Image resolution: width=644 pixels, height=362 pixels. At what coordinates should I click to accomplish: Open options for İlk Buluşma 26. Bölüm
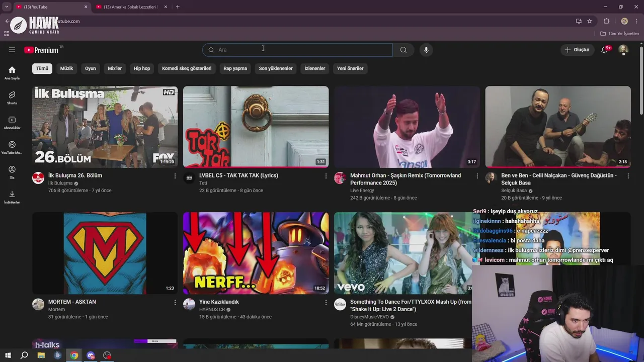(175, 176)
